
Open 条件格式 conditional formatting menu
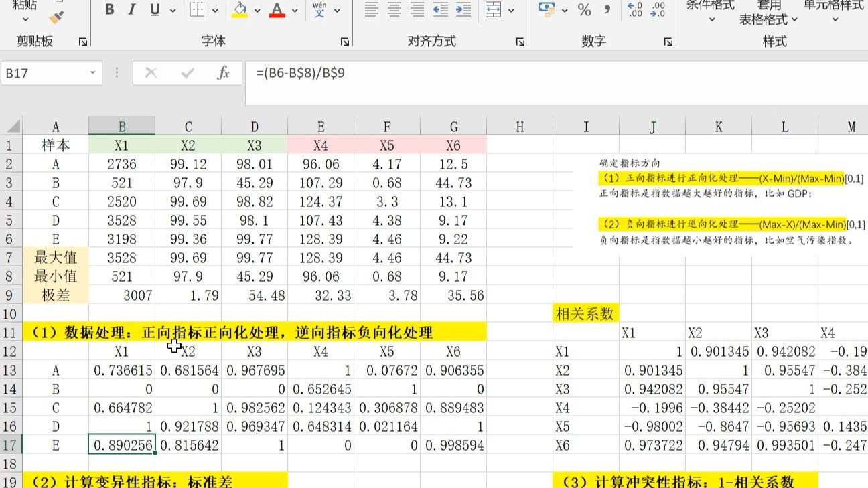tap(711, 11)
